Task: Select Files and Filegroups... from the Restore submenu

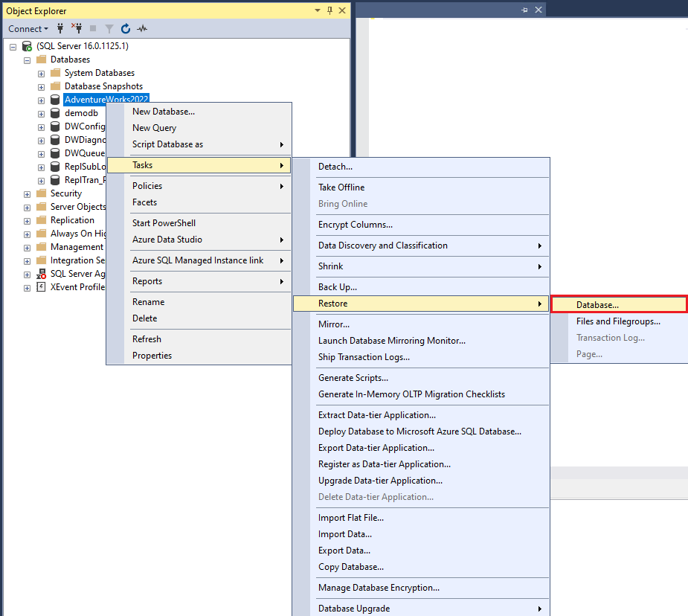Action: pos(619,321)
